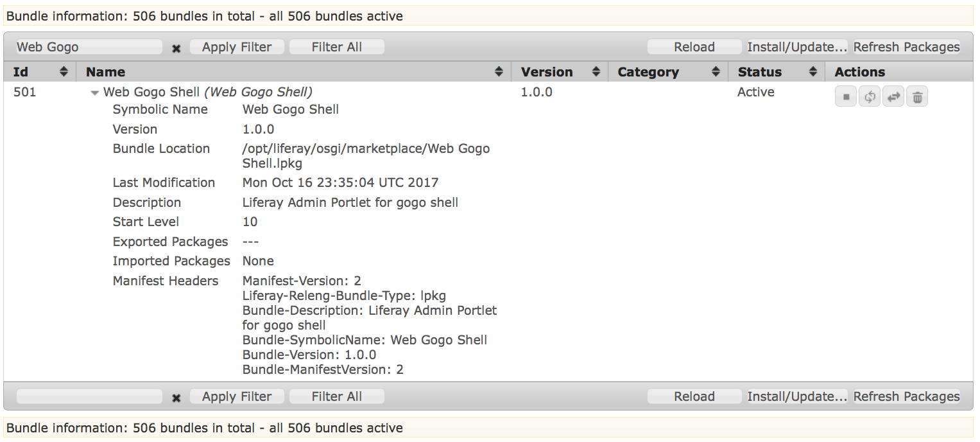Image resolution: width=980 pixels, height=442 pixels.
Task: Stop the Web Gogo Shell bundle
Action: [846, 97]
